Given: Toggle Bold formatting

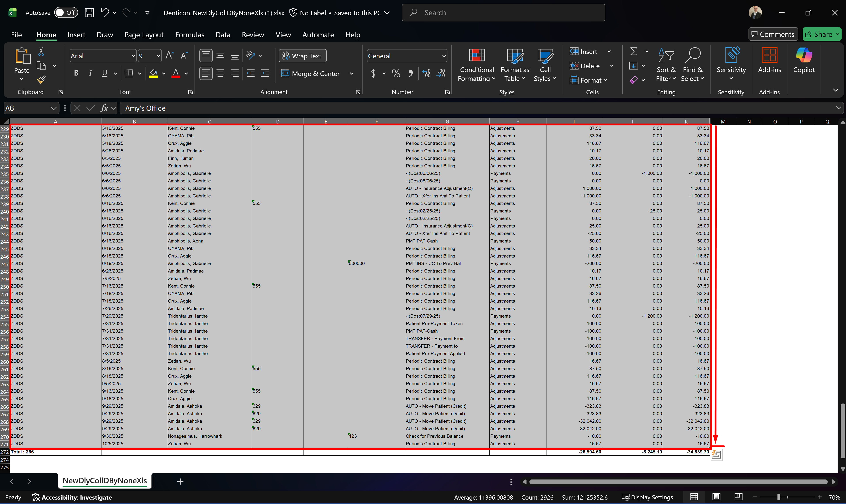Looking at the screenshot, I should [x=76, y=73].
